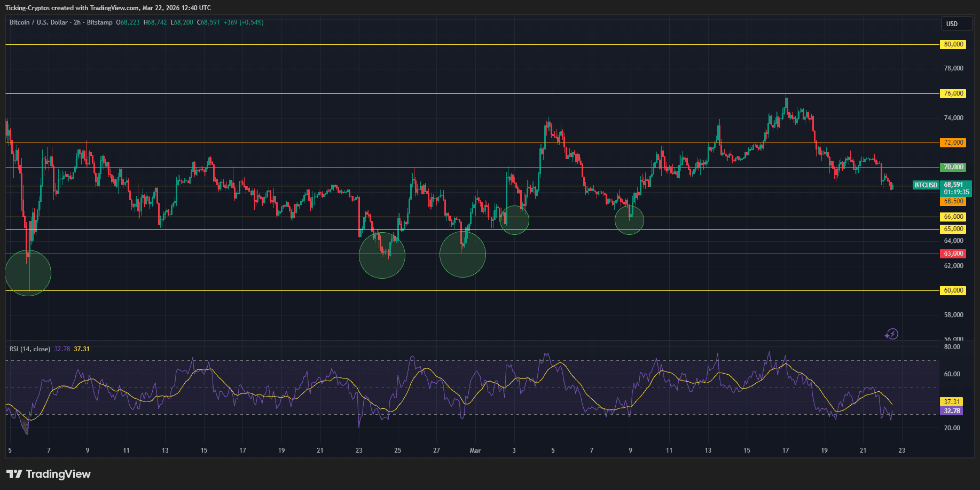Click the TradingView logo
The height and width of the screenshot is (490, 980).
48,474
